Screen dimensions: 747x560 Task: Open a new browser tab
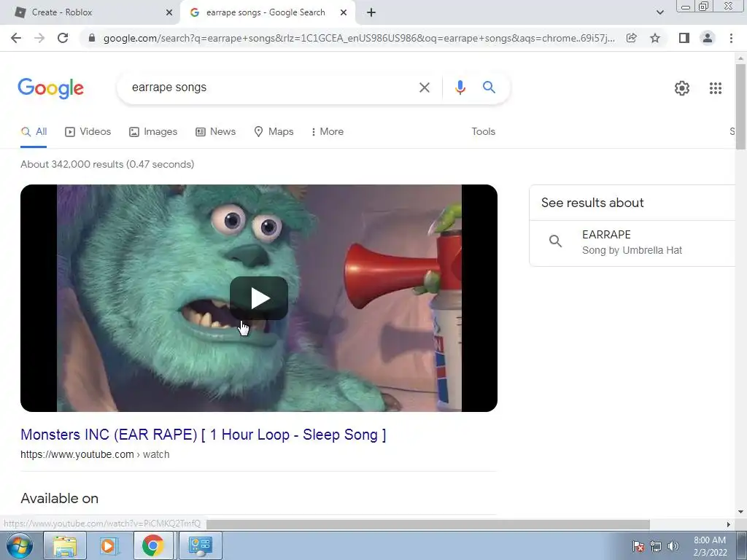tap(371, 12)
